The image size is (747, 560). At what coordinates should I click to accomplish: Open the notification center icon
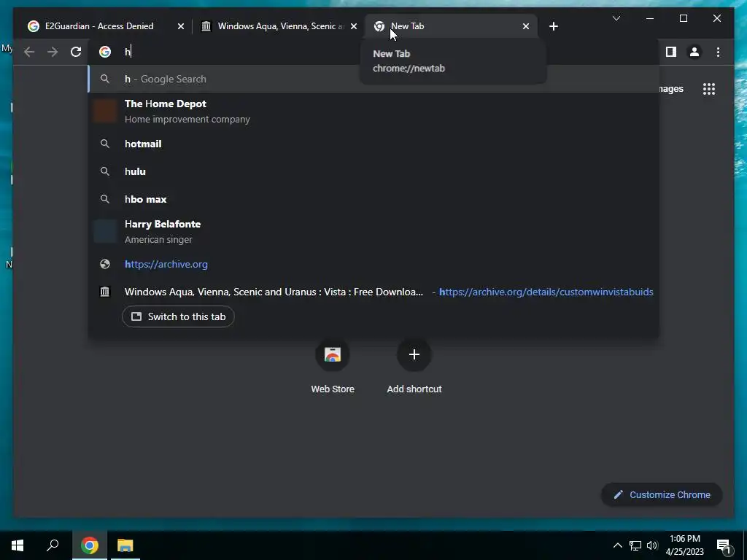click(724, 545)
